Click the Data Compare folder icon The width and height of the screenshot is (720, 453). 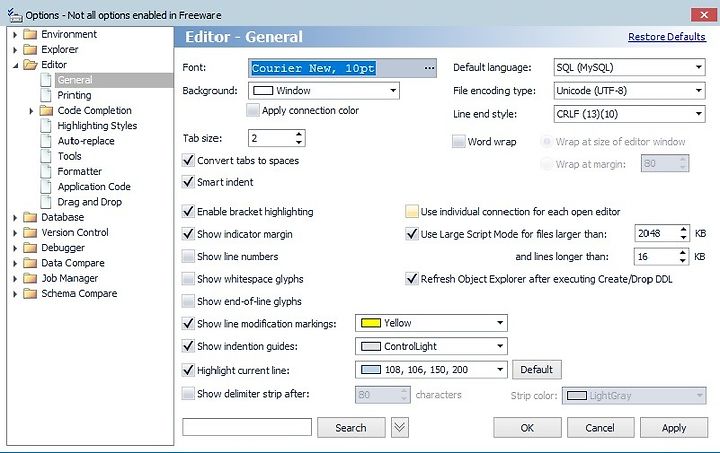[30, 263]
